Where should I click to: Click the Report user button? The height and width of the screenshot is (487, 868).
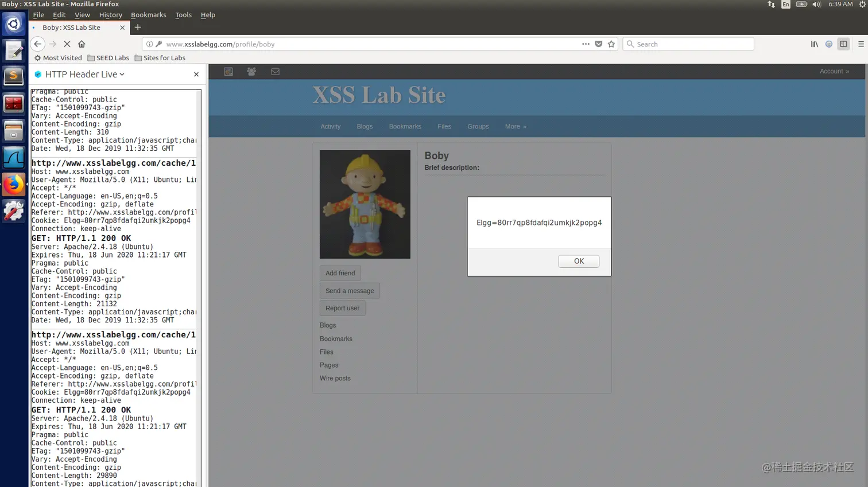click(x=342, y=308)
